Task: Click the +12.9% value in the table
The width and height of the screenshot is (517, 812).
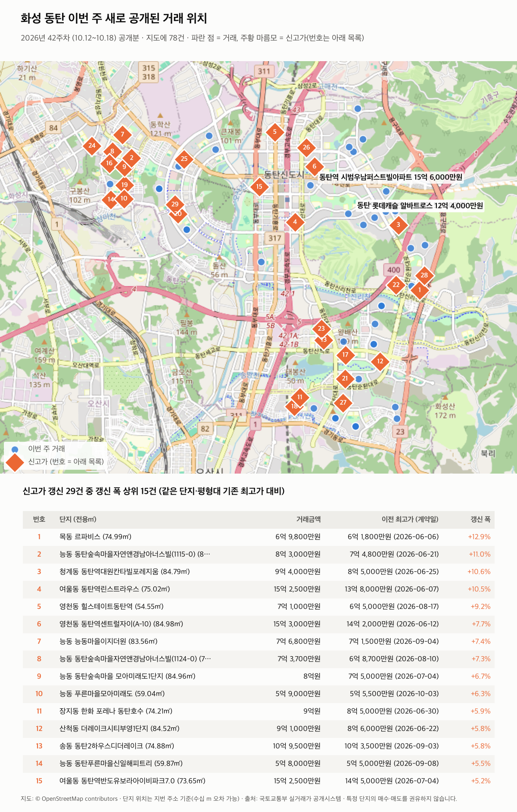Action: (479, 537)
